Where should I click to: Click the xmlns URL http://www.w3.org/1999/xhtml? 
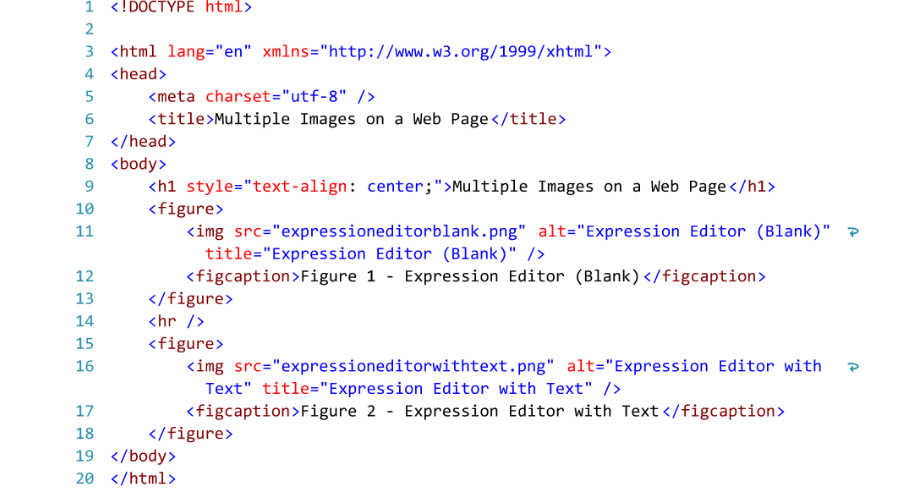point(461,51)
